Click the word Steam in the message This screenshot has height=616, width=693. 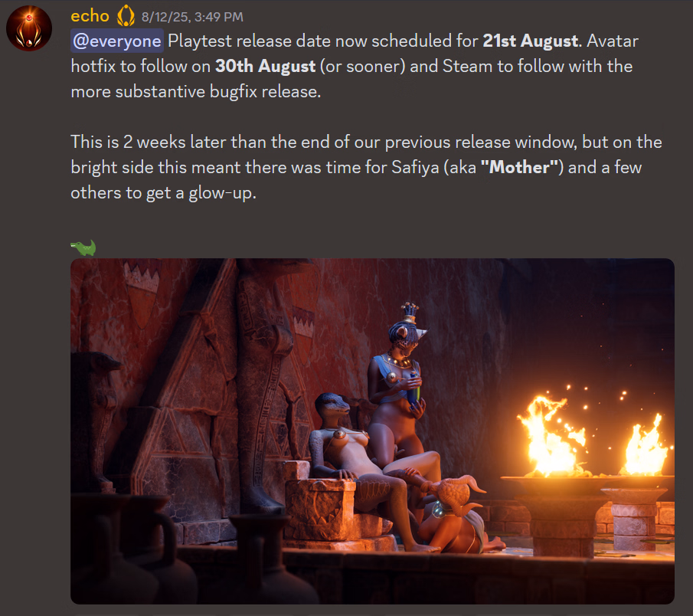pyautogui.click(x=468, y=67)
